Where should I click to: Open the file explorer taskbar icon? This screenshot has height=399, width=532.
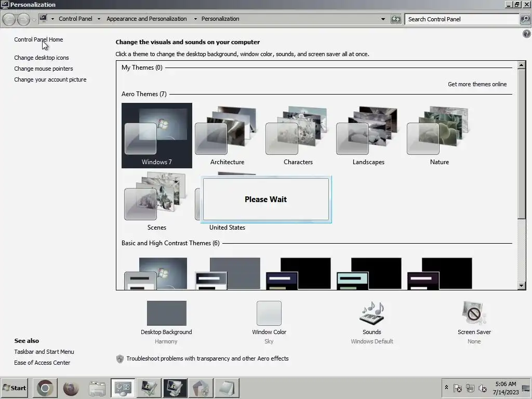pos(97,388)
